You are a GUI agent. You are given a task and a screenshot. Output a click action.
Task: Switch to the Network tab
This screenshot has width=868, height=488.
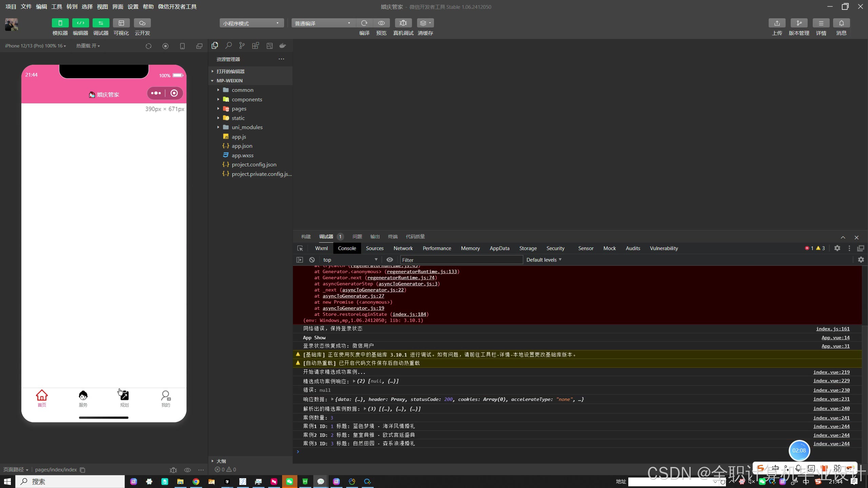pos(403,248)
